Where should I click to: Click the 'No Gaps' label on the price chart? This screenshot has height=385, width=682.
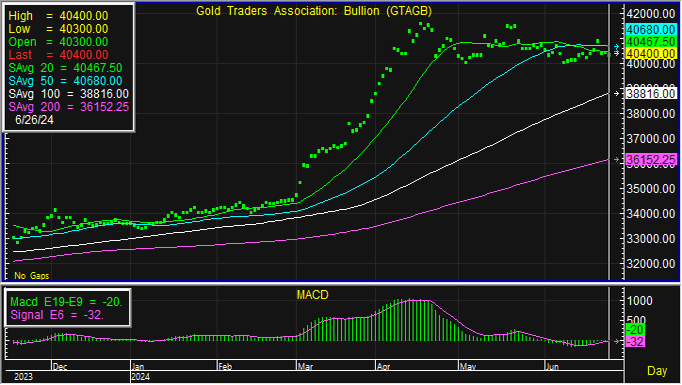[x=32, y=276]
